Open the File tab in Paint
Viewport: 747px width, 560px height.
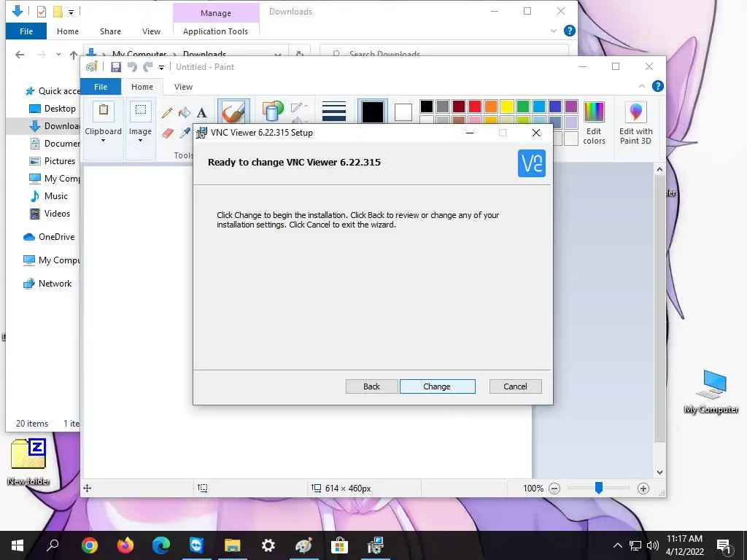[x=101, y=87]
